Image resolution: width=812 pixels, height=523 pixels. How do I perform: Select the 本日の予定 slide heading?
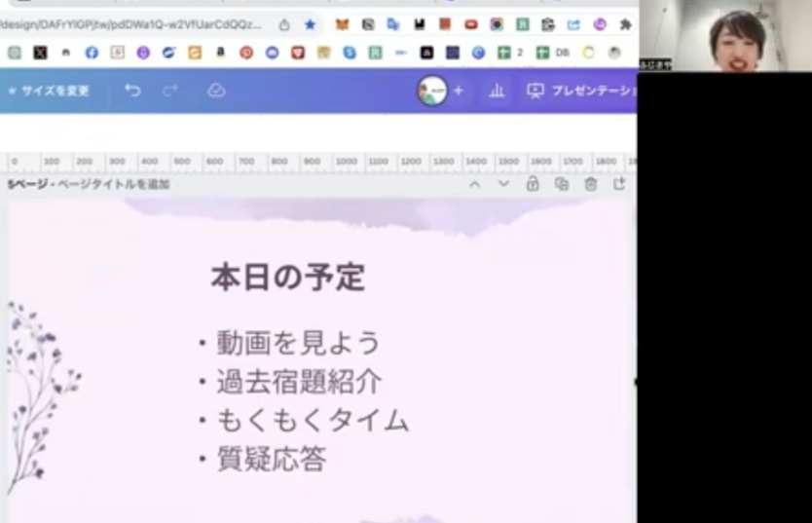pyautogui.click(x=288, y=278)
